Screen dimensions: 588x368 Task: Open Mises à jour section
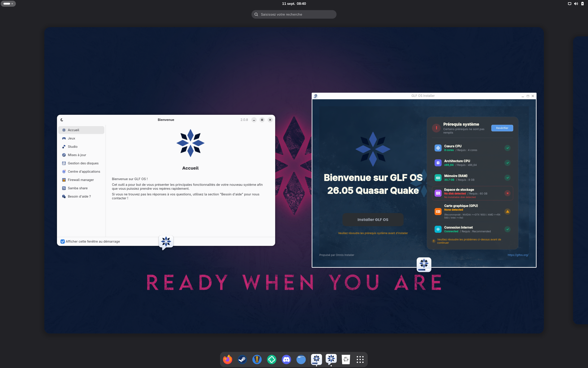point(81,155)
